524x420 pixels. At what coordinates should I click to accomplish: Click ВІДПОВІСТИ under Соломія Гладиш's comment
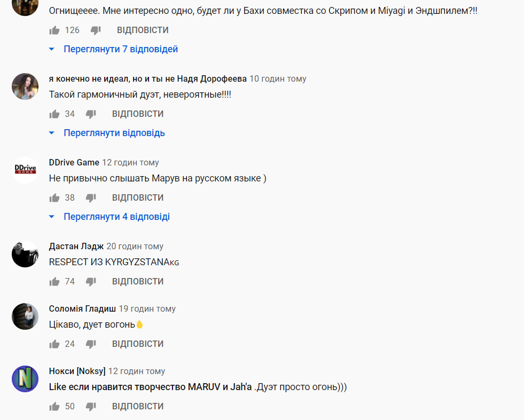[x=137, y=344]
